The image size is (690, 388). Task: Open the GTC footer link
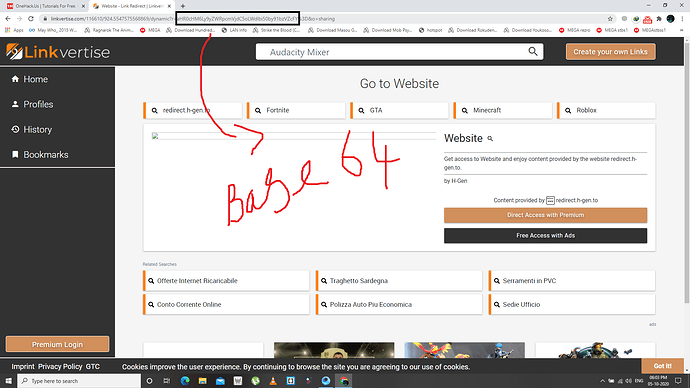(92, 366)
